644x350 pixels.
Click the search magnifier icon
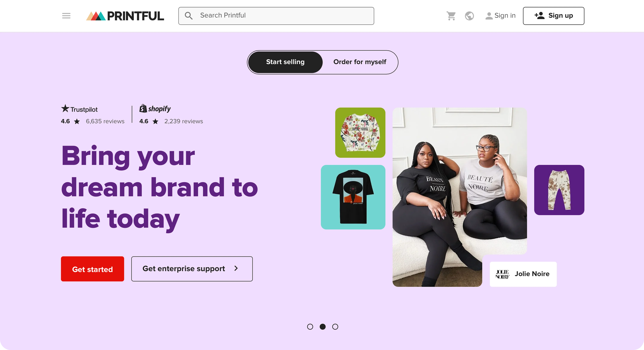click(189, 16)
